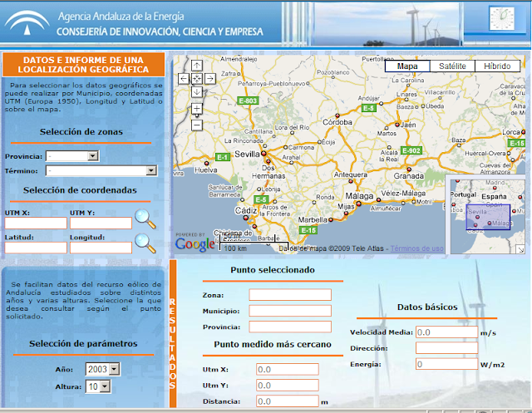Image resolution: width=532 pixels, height=413 pixels.
Task: Open the Término dropdown
Action: pyautogui.click(x=101, y=170)
